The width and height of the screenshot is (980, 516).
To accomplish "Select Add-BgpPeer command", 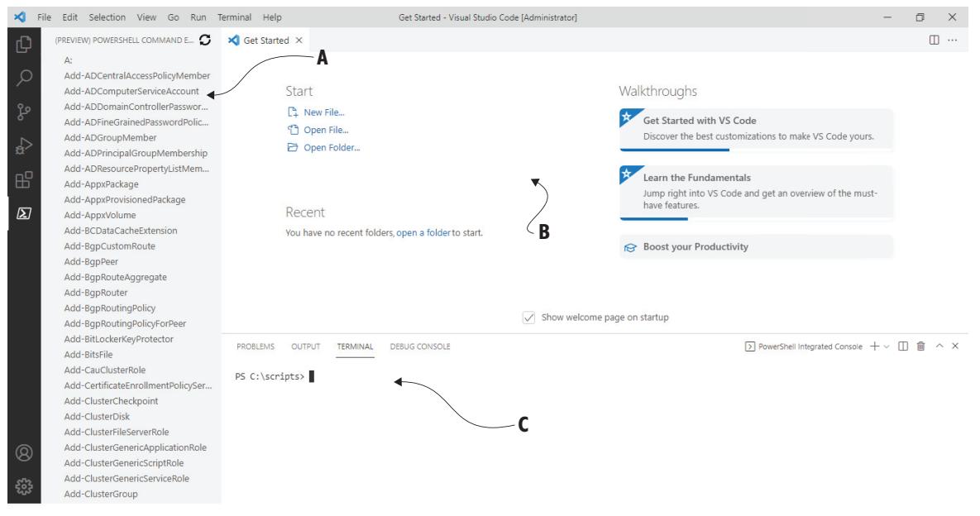I will tap(91, 262).
